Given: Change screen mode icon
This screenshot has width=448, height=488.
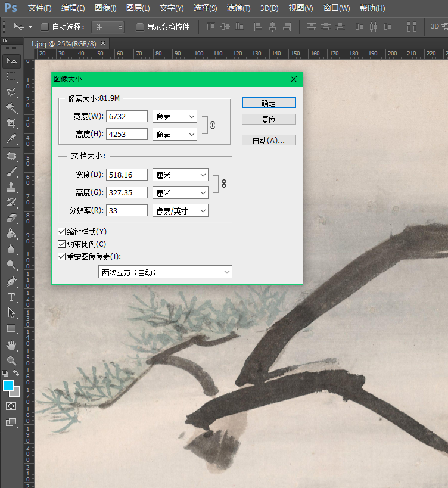Looking at the screenshot, I should pos(11,422).
